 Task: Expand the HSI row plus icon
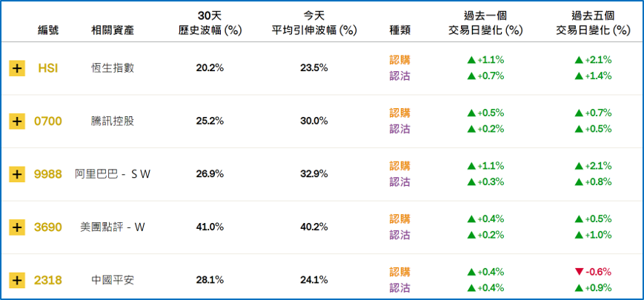click(x=17, y=68)
